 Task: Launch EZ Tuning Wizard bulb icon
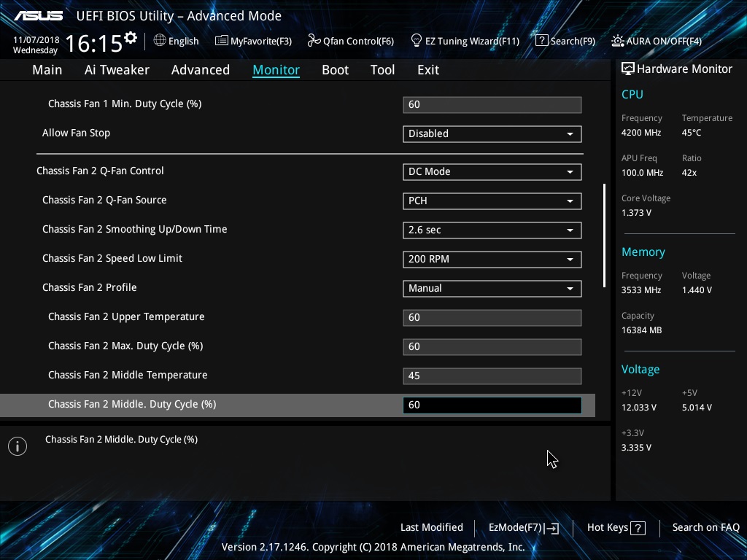tap(417, 41)
